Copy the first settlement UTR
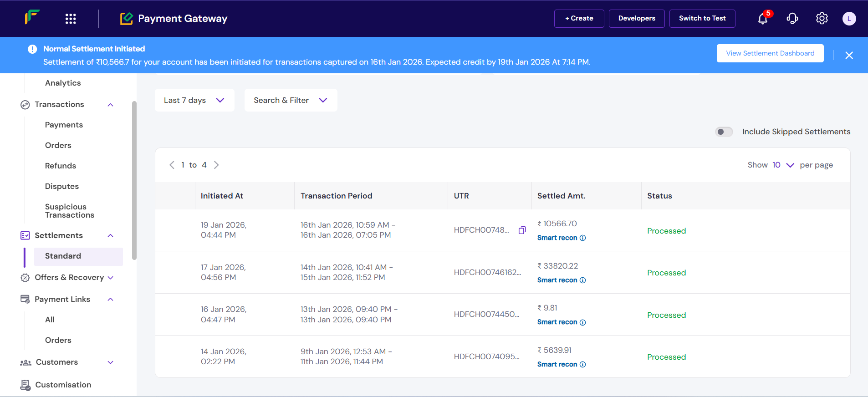This screenshot has width=868, height=397. pos(522,230)
